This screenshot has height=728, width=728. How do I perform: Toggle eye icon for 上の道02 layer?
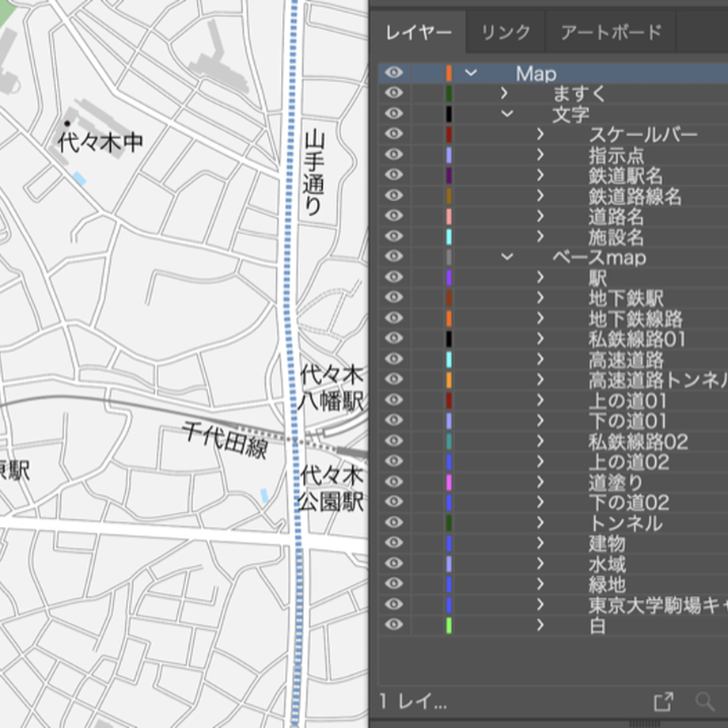[394, 461]
